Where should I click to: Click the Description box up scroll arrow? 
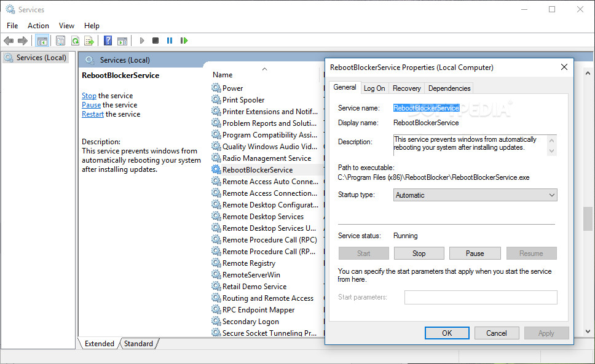[552, 141]
